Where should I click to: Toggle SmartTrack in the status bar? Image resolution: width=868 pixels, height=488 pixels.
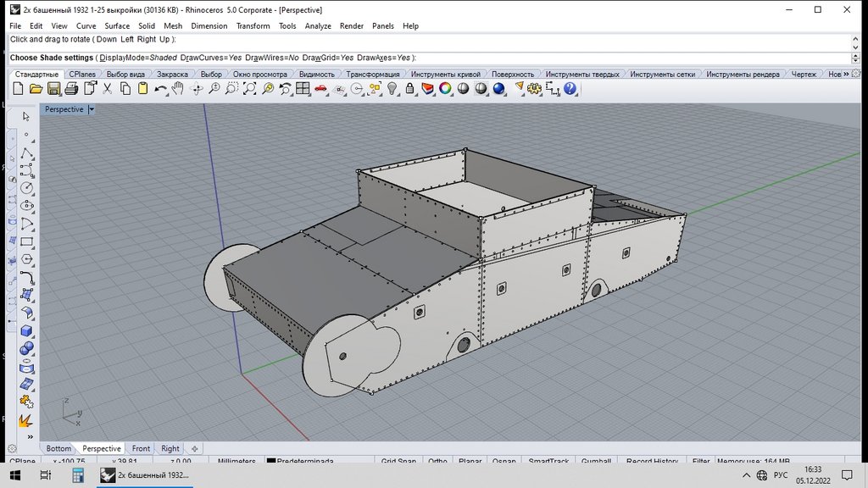(548, 460)
